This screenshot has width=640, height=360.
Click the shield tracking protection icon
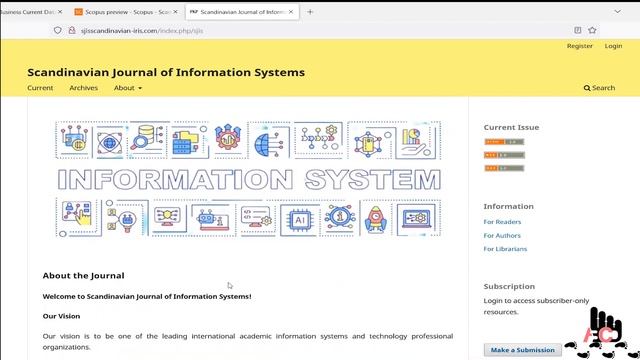coord(58,30)
